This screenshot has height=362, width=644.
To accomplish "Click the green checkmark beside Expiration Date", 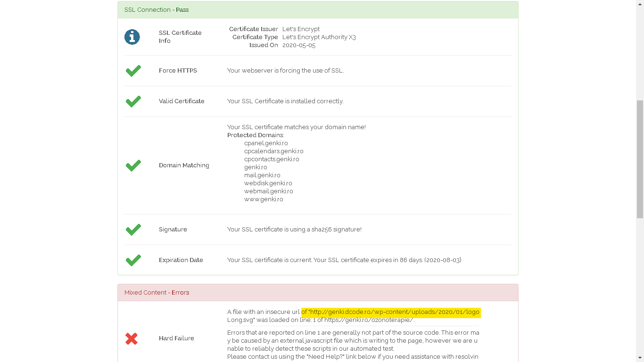I will [133, 260].
